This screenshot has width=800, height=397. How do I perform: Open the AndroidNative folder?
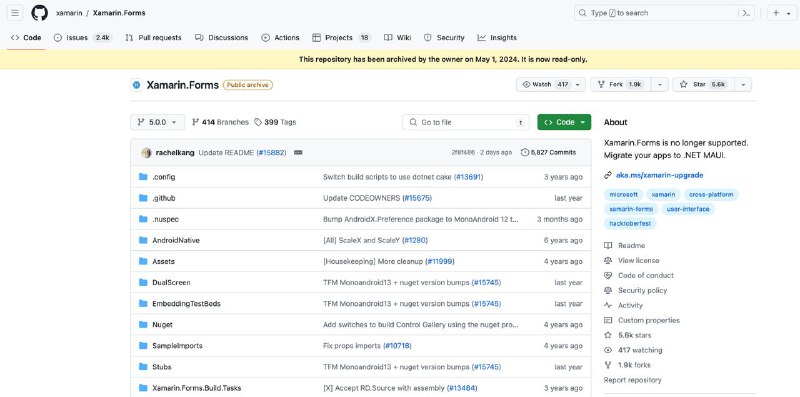[176, 240]
